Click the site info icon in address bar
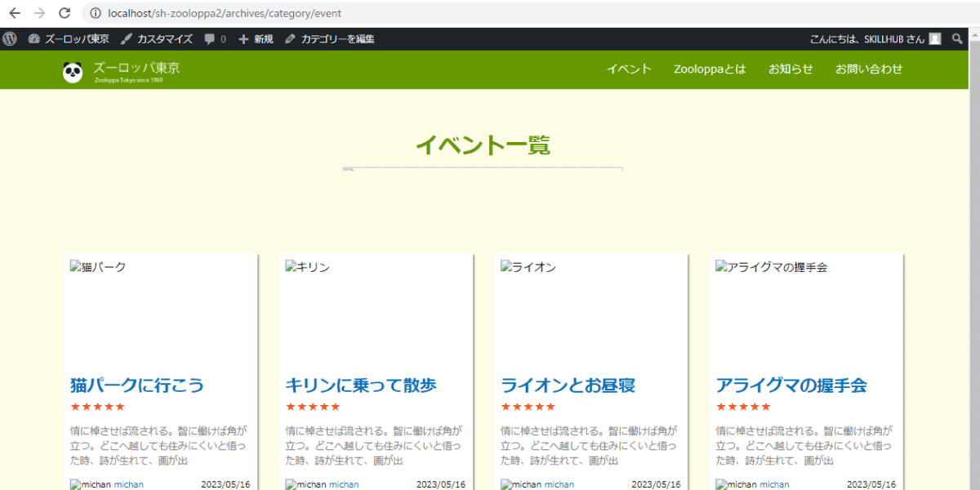 [x=96, y=13]
